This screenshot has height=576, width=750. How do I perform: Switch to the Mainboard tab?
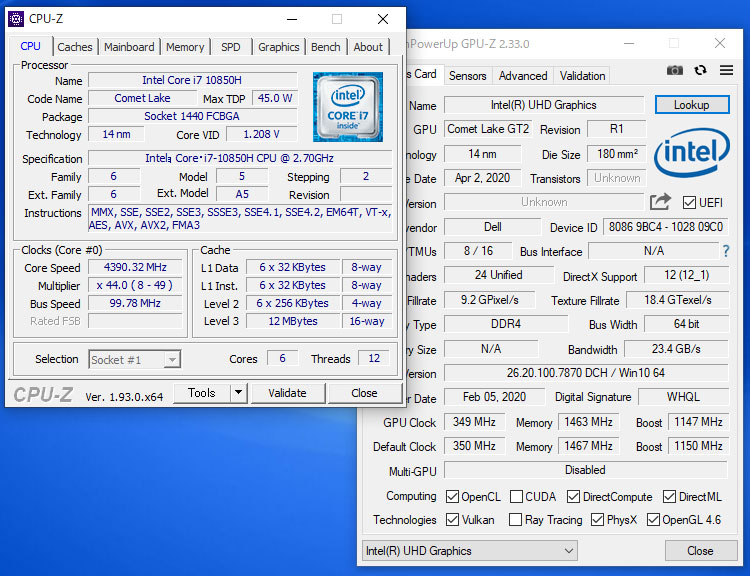[129, 47]
